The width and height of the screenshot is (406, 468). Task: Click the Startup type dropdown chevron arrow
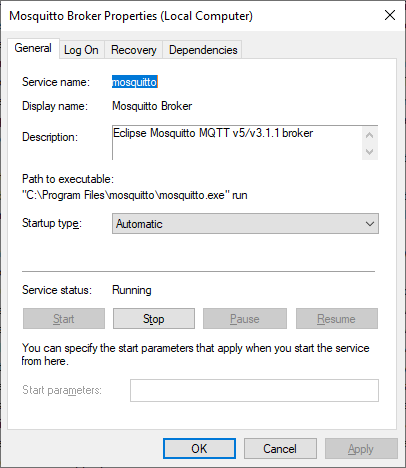point(370,224)
